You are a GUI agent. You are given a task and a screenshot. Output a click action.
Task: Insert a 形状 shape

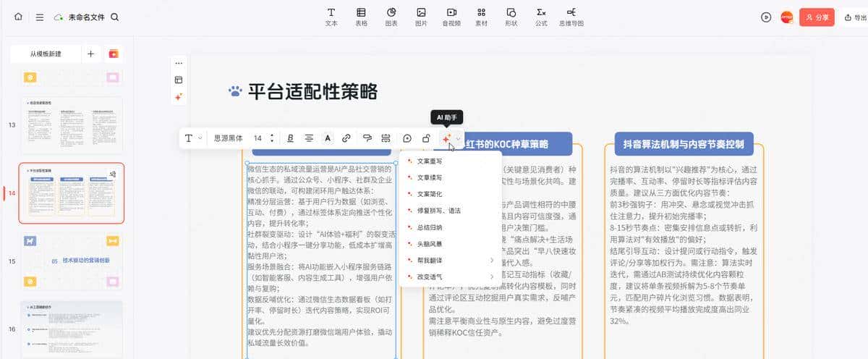click(x=511, y=17)
